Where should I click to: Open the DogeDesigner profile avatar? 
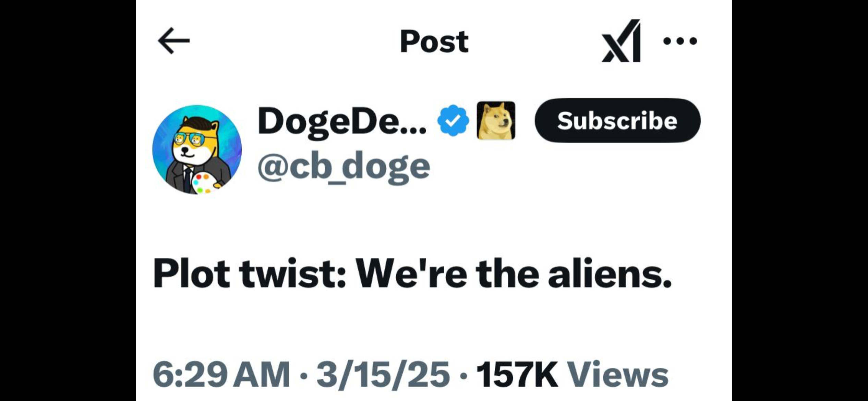197,149
